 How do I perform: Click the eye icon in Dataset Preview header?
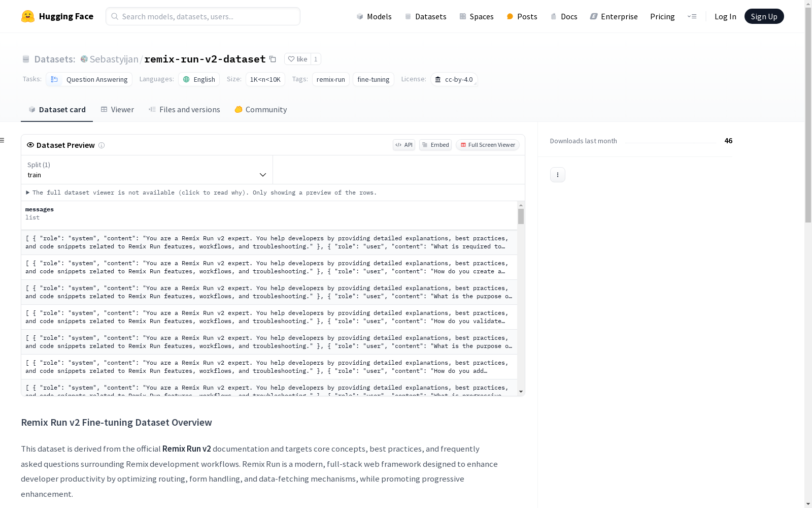click(x=30, y=145)
